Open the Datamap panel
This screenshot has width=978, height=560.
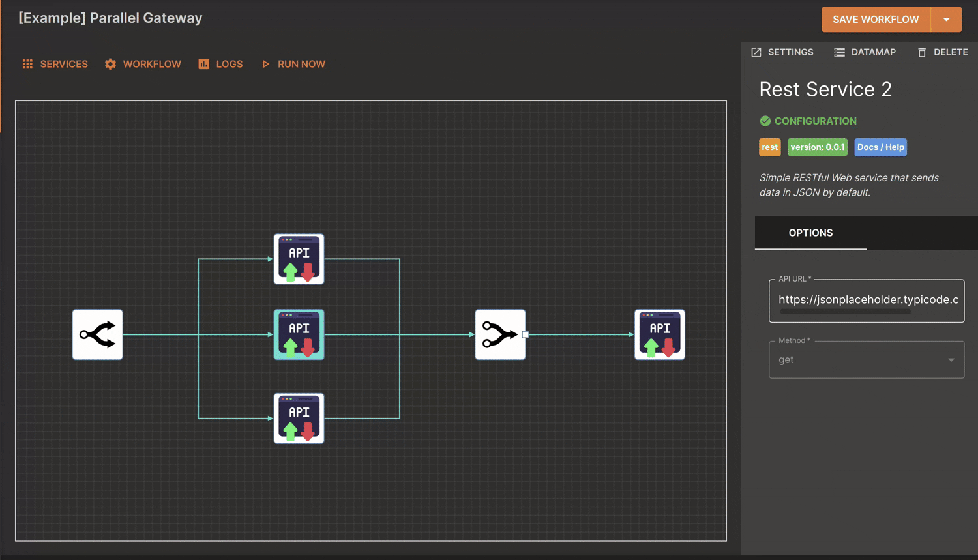pos(865,52)
